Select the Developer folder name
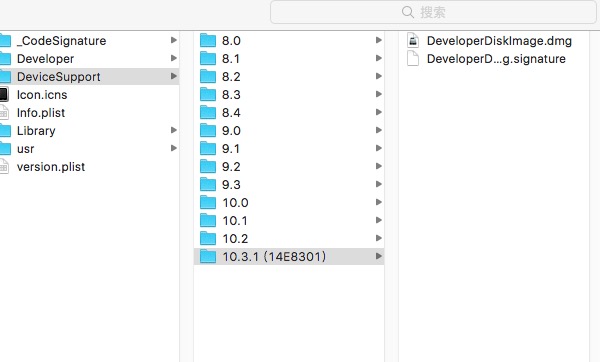Screen dimensions: 600x362 point(46,59)
